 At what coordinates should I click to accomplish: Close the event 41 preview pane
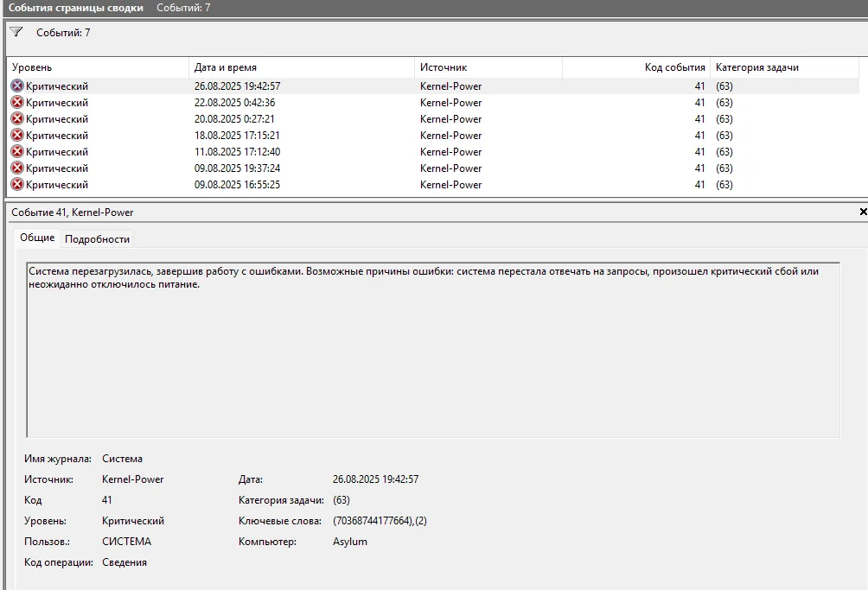862,212
